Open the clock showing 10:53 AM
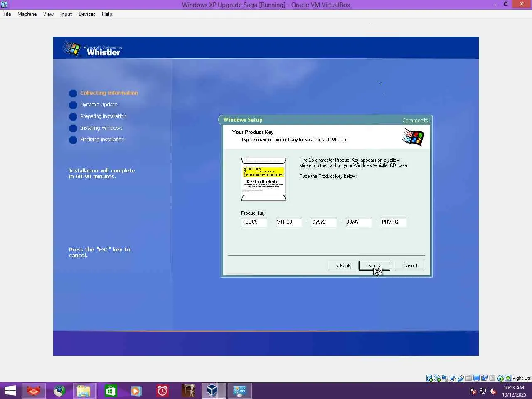Screen dimensions: 532x399 pos(514,391)
